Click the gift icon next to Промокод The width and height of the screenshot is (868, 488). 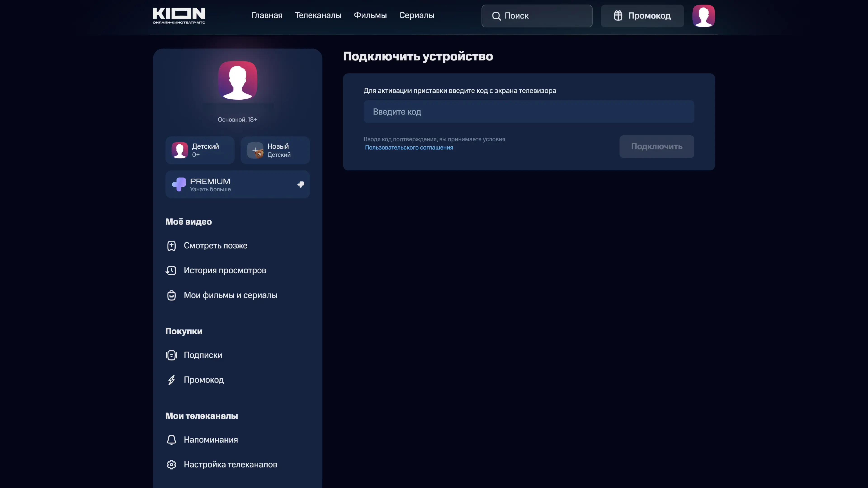click(x=618, y=16)
